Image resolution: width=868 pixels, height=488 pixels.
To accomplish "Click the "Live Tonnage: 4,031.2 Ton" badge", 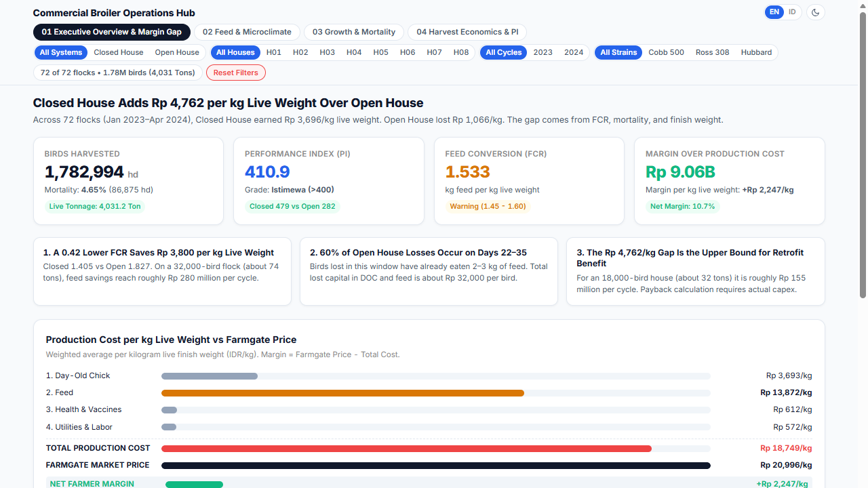I will pyautogui.click(x=95, y=206).
